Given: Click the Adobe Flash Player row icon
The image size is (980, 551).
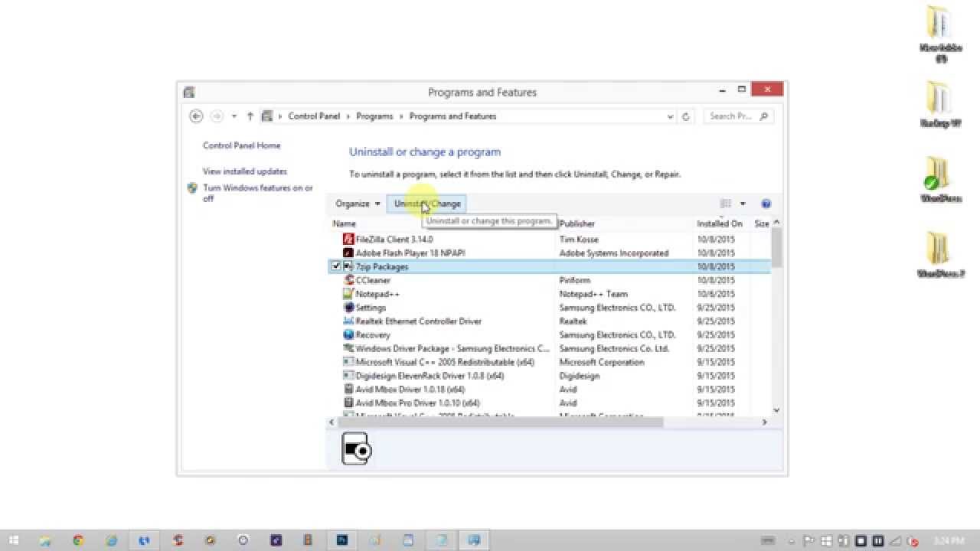Looking at the screenshot, I should (349, 253).
